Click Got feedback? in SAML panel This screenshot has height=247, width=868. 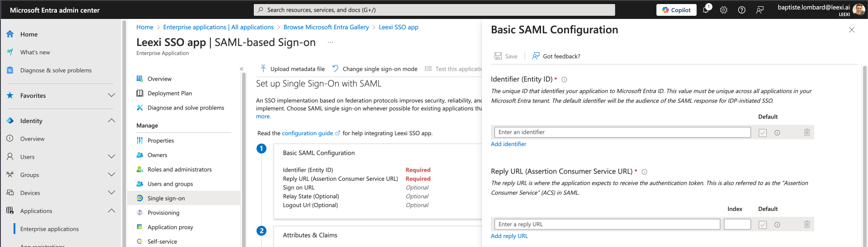pos(556,56)
